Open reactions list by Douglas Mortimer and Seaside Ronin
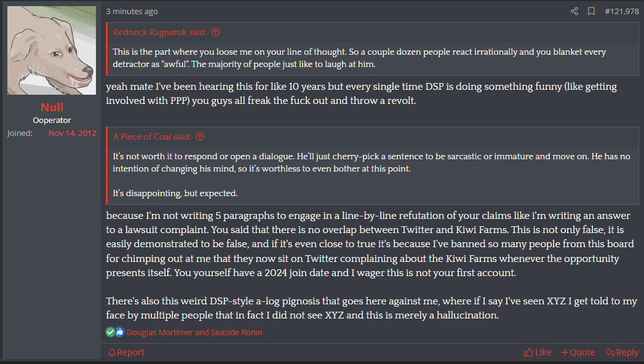Screen dimensions: 644x364 pyautogui.click(x=194, y=332)
